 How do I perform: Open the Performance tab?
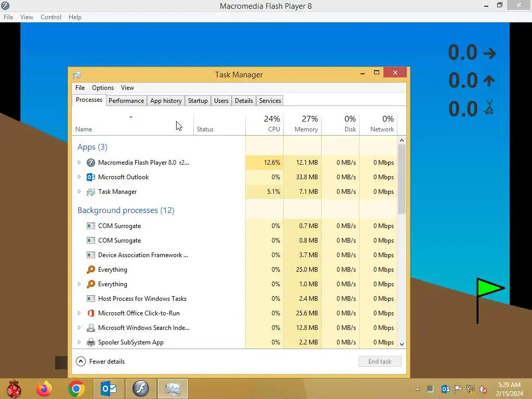[126, 101]
